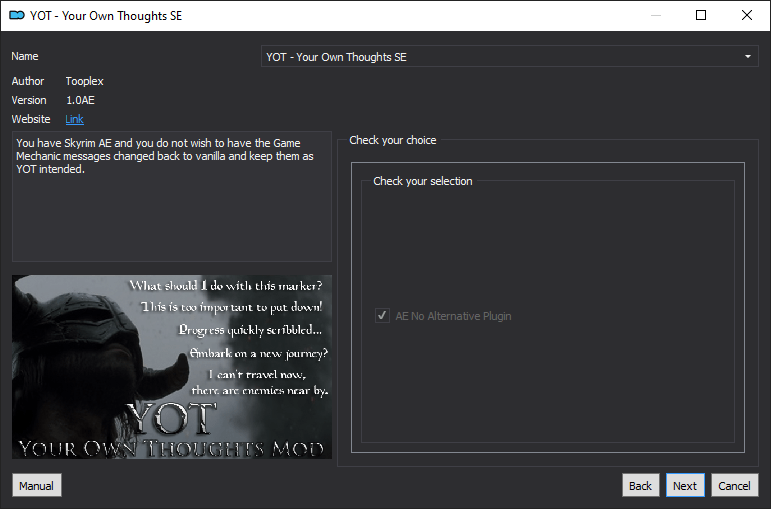Click the 'Check your choice' group label
The height and width of the screenshot is (509, 771).
point(392,140)
